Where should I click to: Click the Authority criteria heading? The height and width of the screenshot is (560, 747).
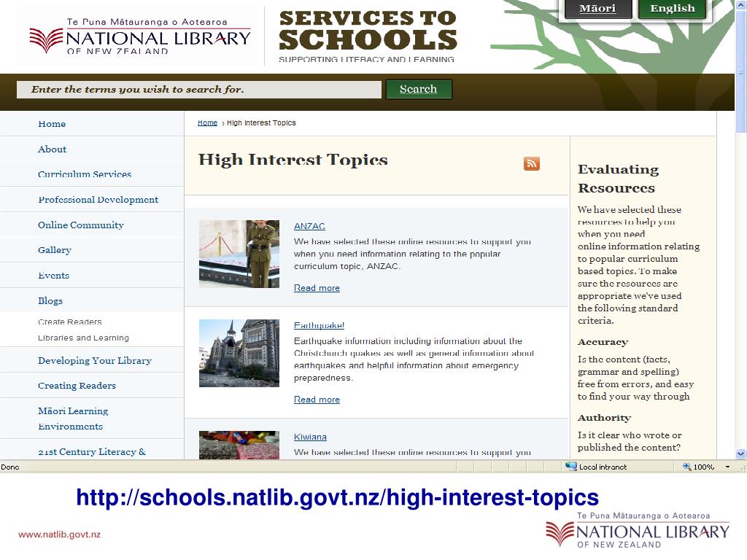pos(604,418)
